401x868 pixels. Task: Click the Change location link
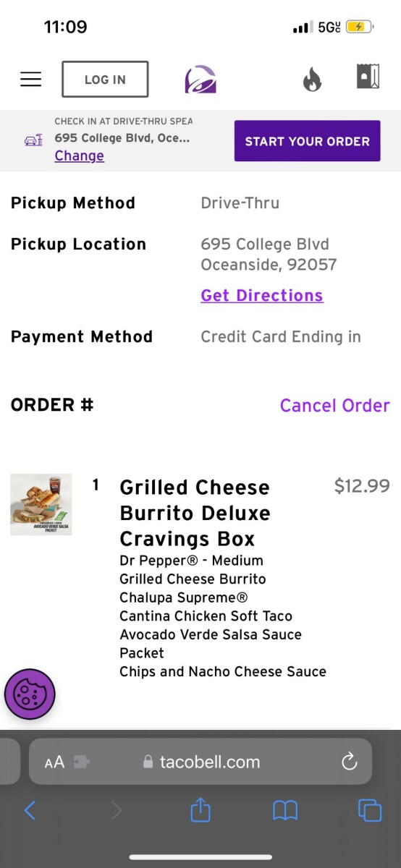(x=79, y=156)
